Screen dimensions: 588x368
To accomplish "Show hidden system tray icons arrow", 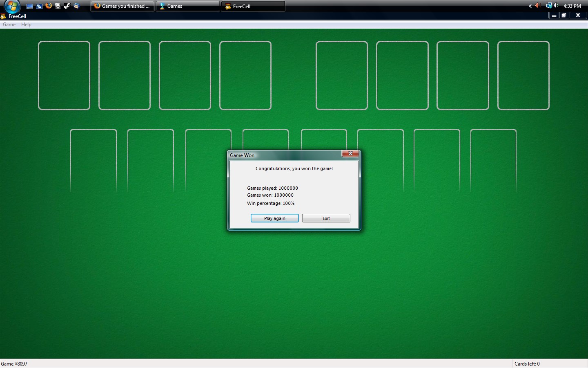I will [530, 6].
